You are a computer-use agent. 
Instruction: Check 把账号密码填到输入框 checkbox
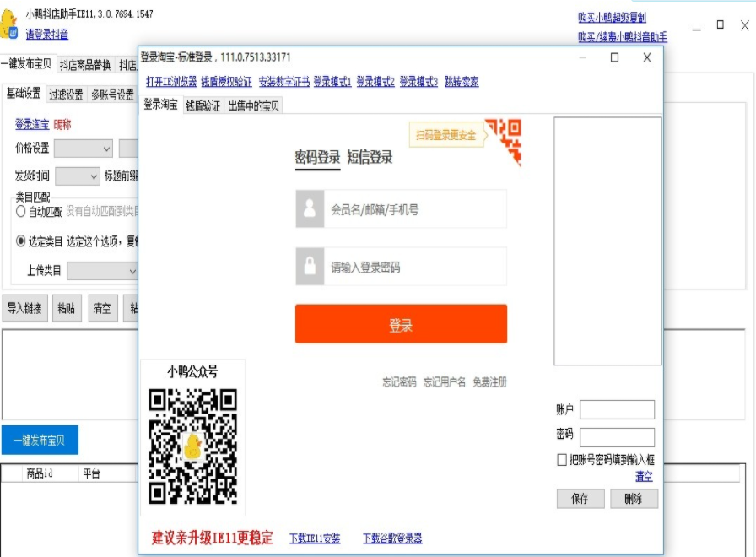pyautogui.click(x=562, y=460)
